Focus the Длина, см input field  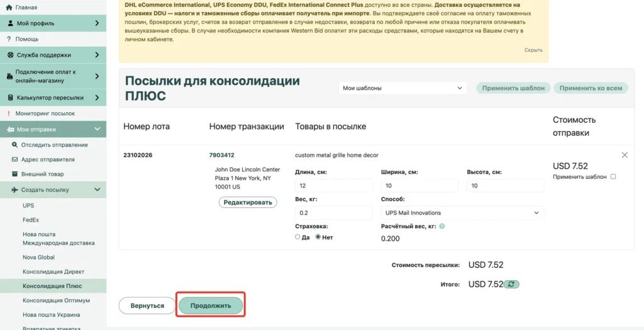pos(333,186)
